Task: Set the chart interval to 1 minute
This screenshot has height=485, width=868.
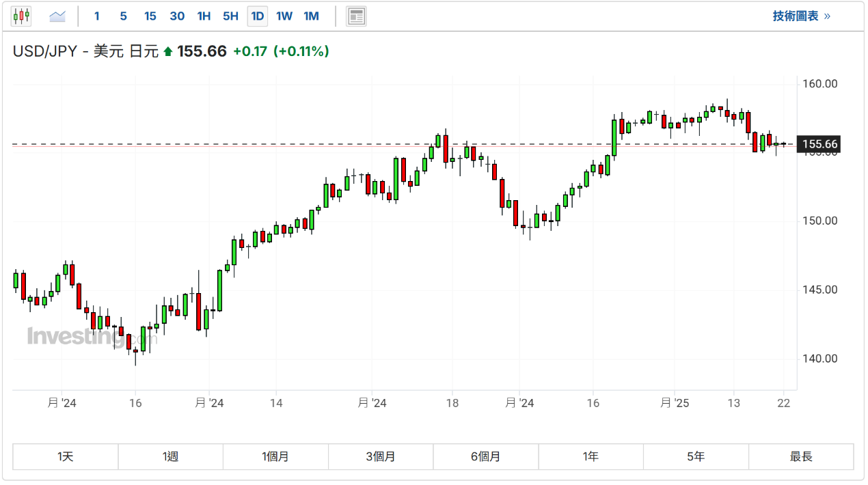Action: pos(97,16)
